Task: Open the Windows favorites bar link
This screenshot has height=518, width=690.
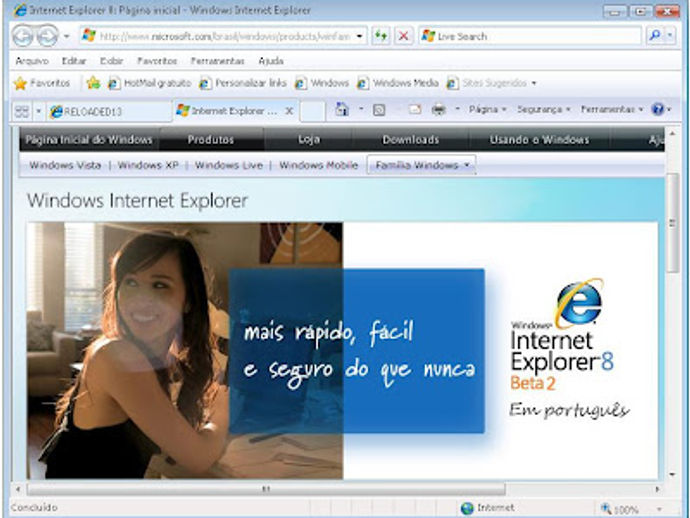Action: [322, 83]
